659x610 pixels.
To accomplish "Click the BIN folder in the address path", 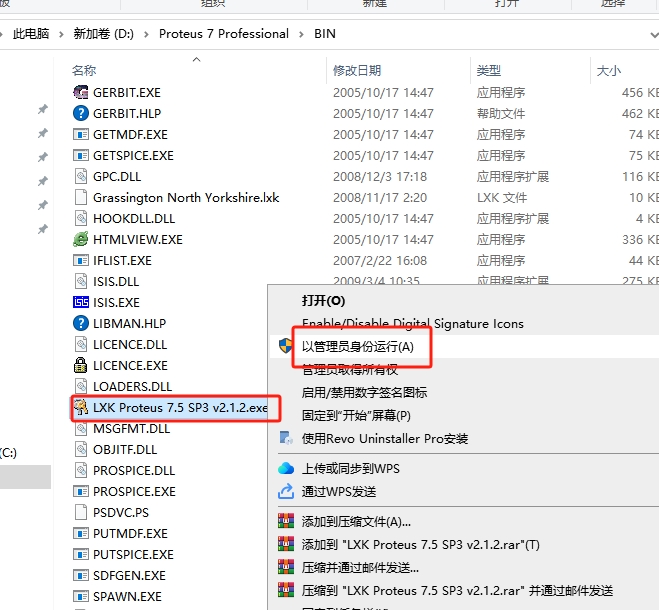I will pyautogui.click(x=325, y=34).
